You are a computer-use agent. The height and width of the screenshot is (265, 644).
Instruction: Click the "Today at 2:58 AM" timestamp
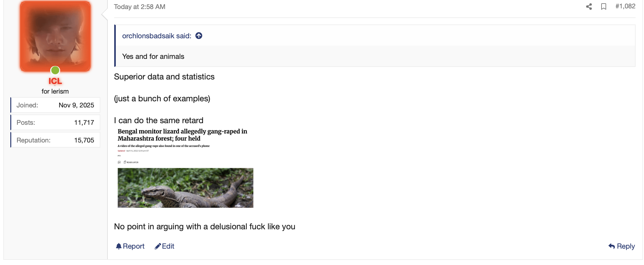[x=140, y=7]
